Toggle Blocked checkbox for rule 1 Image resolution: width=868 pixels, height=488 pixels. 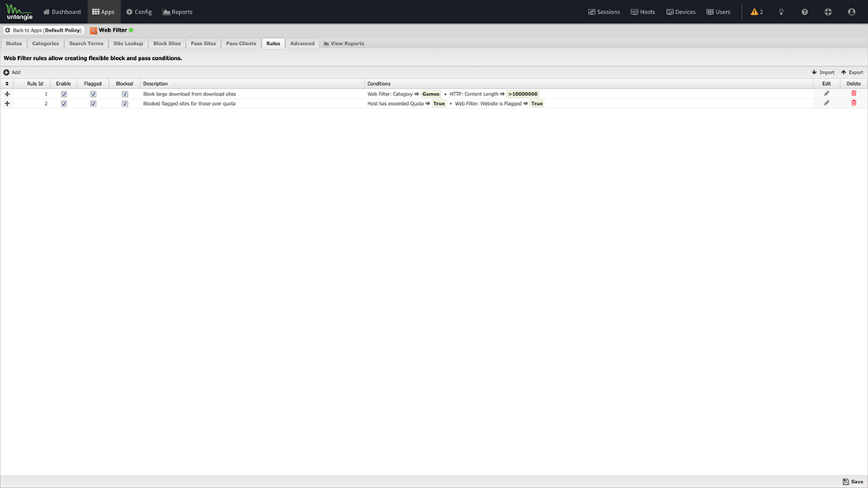coord(125,94)
